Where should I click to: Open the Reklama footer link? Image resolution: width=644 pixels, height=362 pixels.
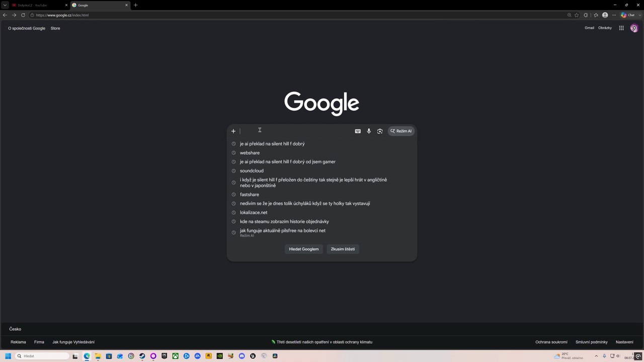point(18,342)
